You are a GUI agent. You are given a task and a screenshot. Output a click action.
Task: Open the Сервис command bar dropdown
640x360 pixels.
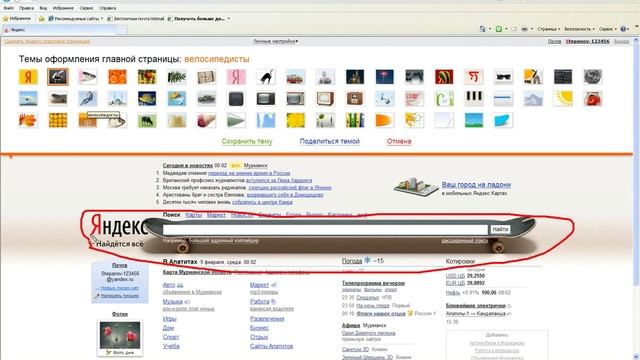(607, 29)
